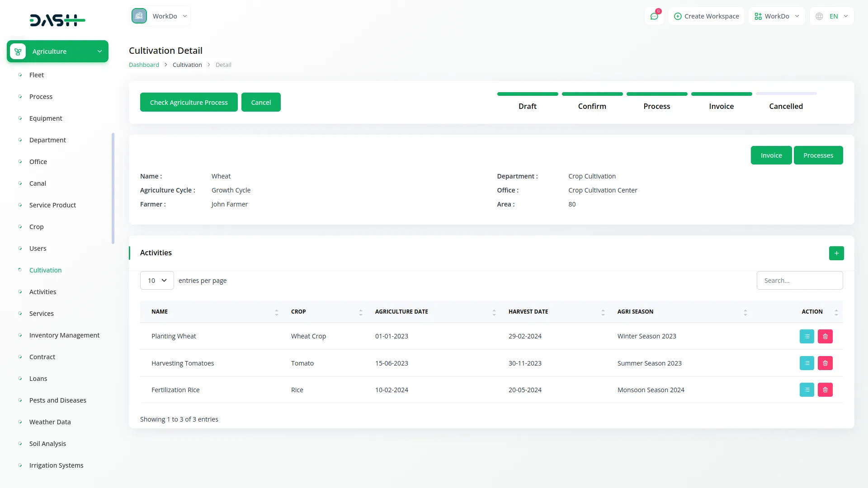Open Soil Analysis in sidebar
This screenshot has width=868, height=488.
click(47, 444)
